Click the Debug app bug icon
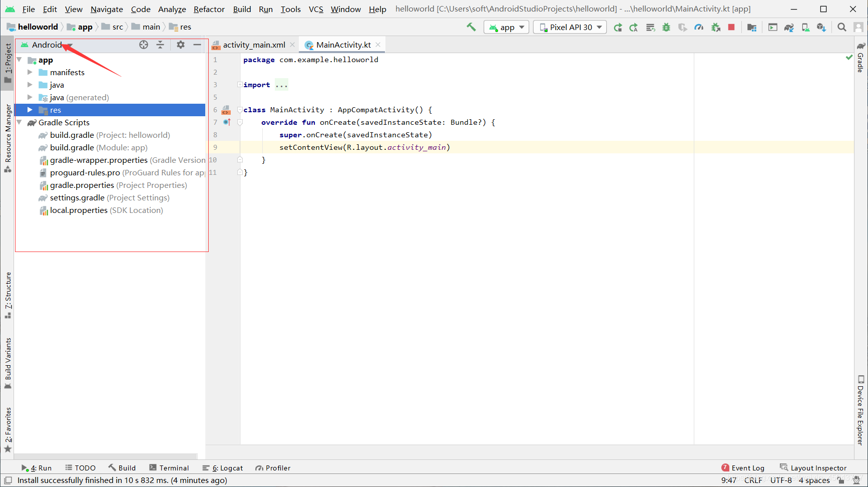This screenshot has height=487, width=868. click(666, 27)
